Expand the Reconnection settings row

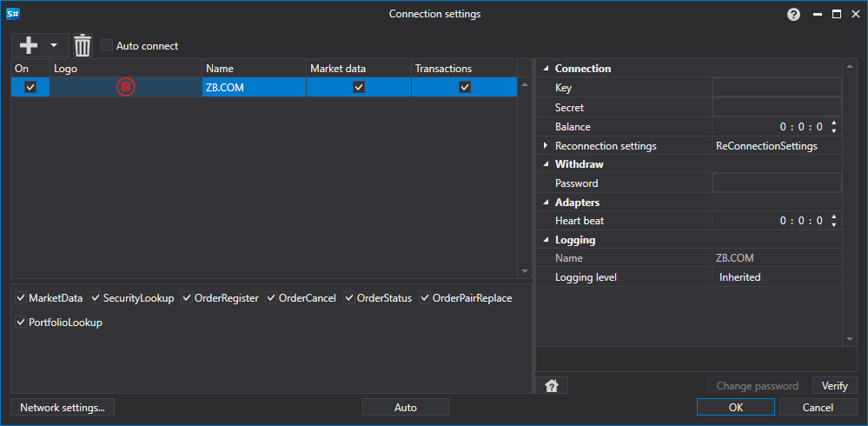pos(546,146)
